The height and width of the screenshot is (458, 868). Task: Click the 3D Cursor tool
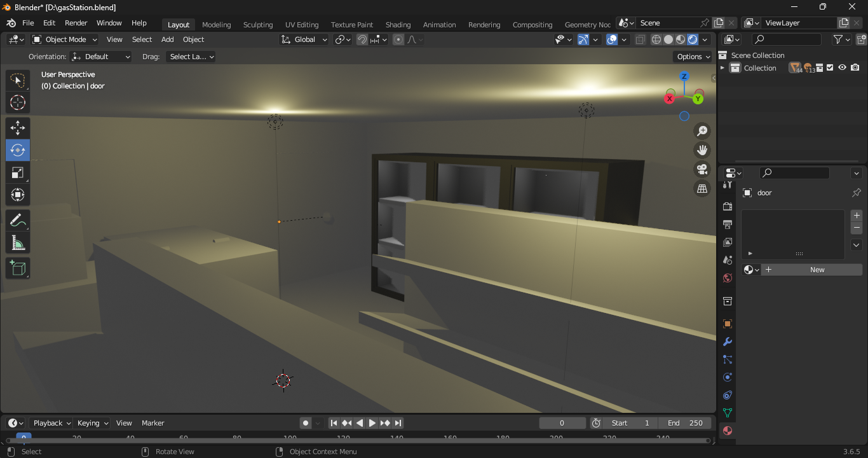[x=18, y=102]
